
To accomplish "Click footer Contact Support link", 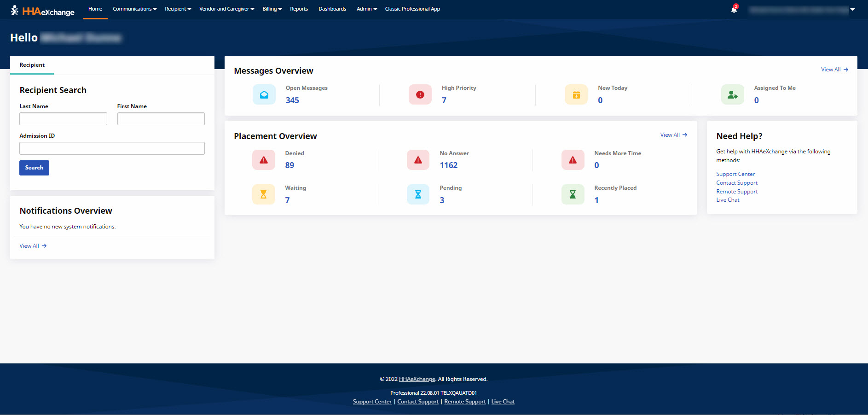I will [418, 402].
